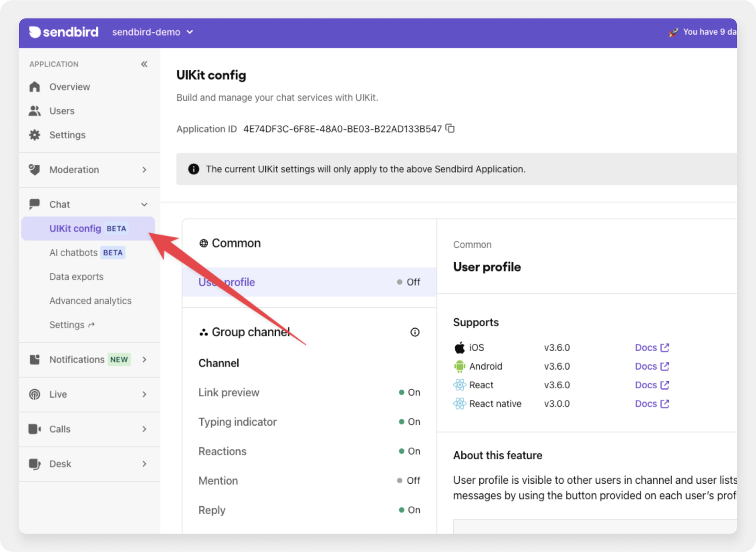The width and height of the screenshot is (756, 552).
Task: Click the Overview home icon
Action: coord(35,87)
